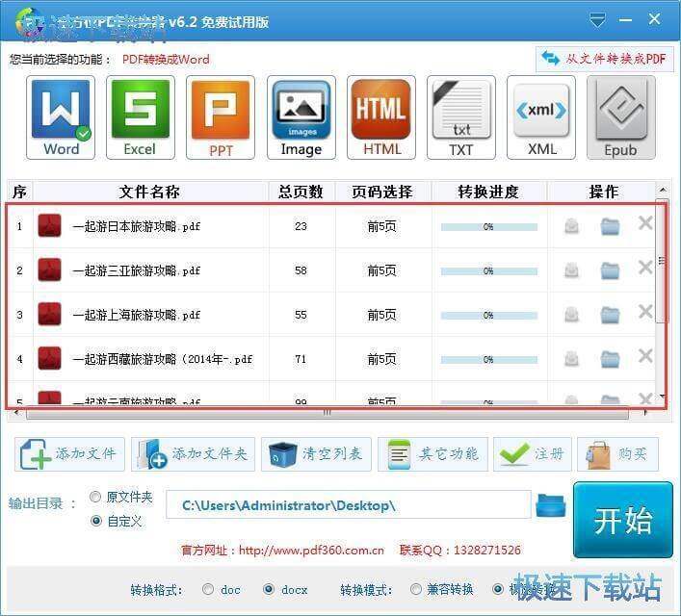Click progress bar of 上海旅游攻略 row

489,316
